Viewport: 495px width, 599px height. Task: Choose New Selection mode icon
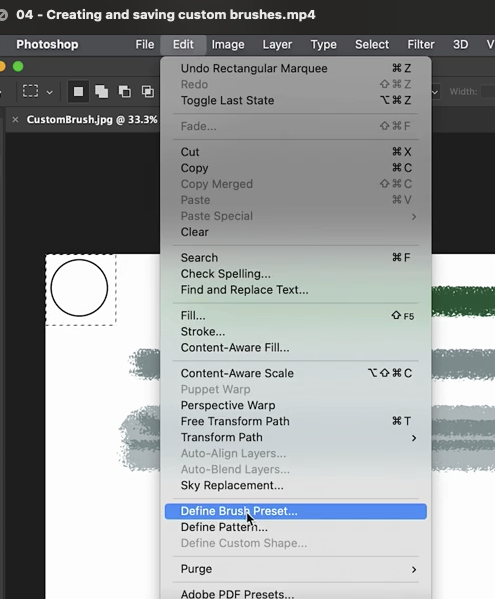[x=78, y=92]
